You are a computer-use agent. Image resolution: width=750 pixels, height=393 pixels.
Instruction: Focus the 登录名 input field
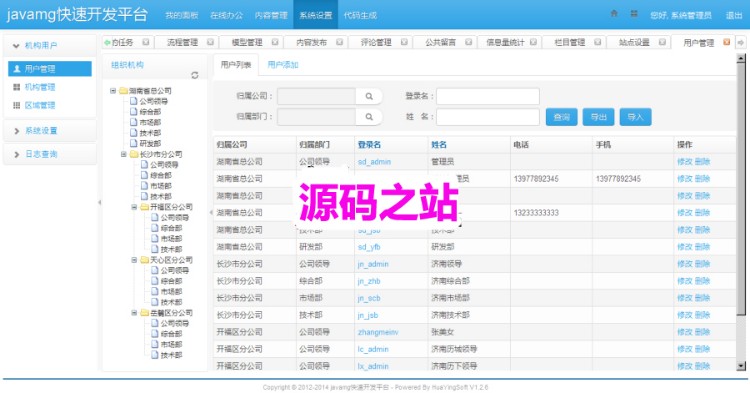tap(488, 96)
